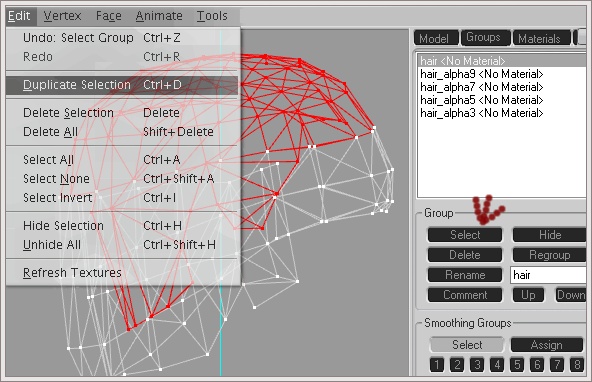Choose Select Invert menu item
The height and width of the screenshot is (382, 592).
(122, 197)
